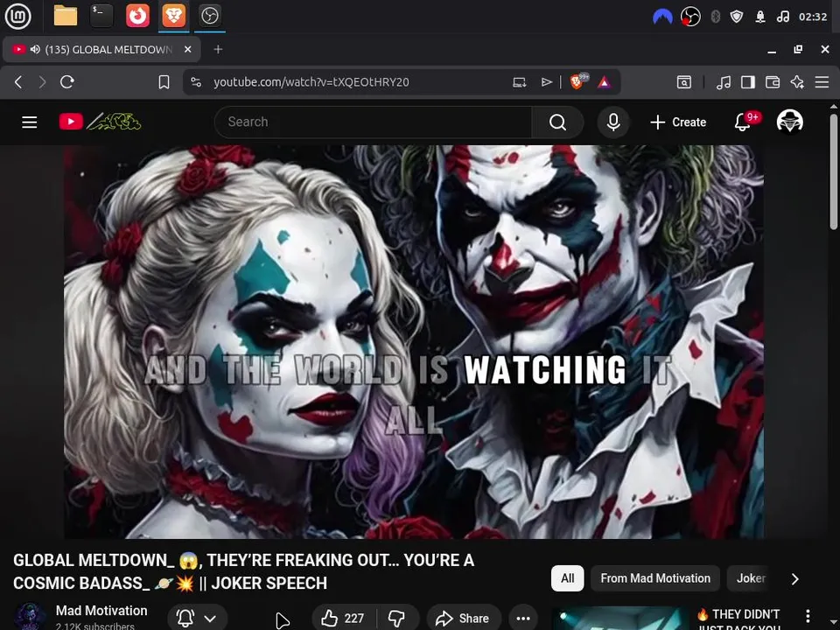
Task: Mute the tab via its speaker icon
Action: click(x=35, y=49)
